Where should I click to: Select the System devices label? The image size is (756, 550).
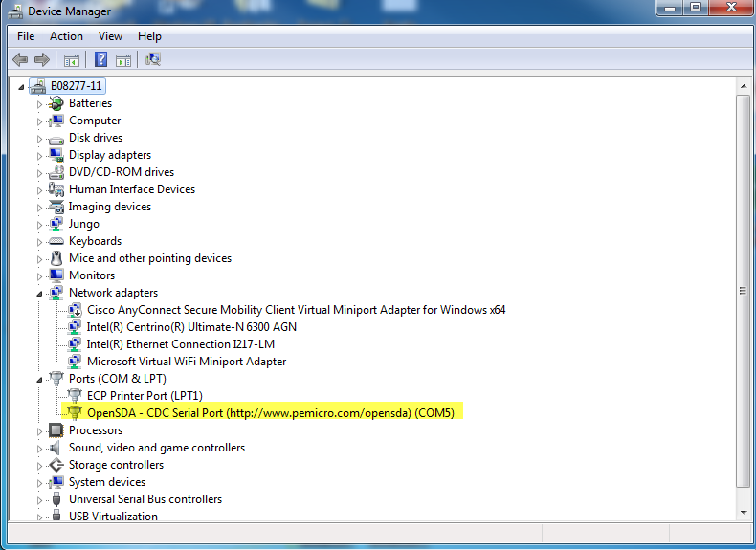[107, 482]
